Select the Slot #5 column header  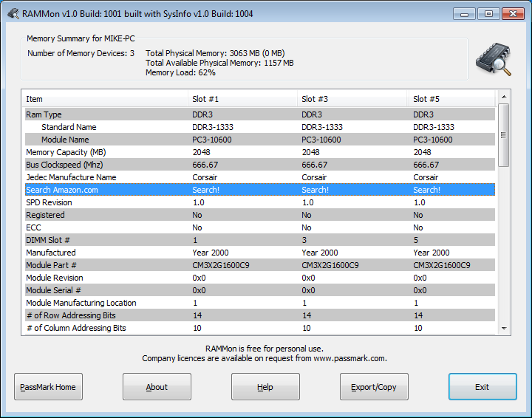click(x=451, y=99)
